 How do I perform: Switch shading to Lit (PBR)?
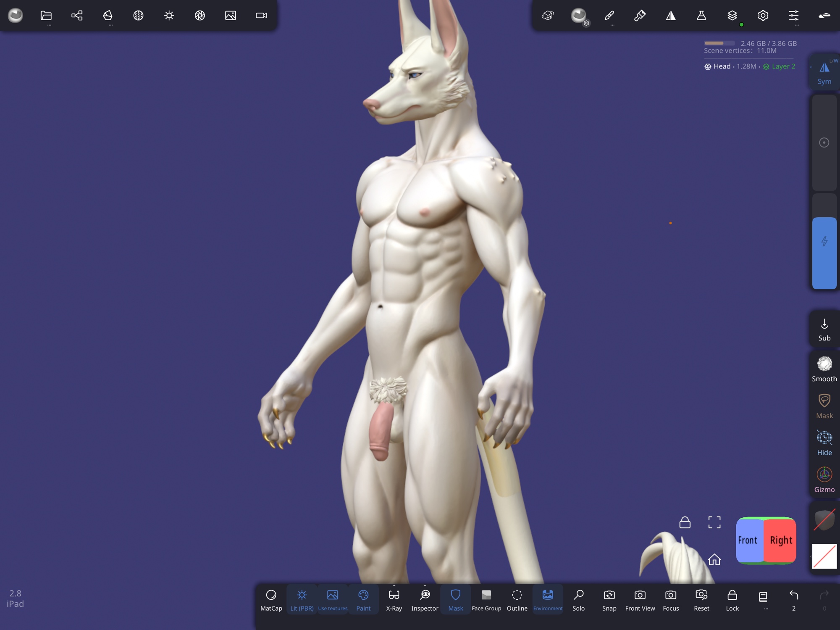pos(302,599)
